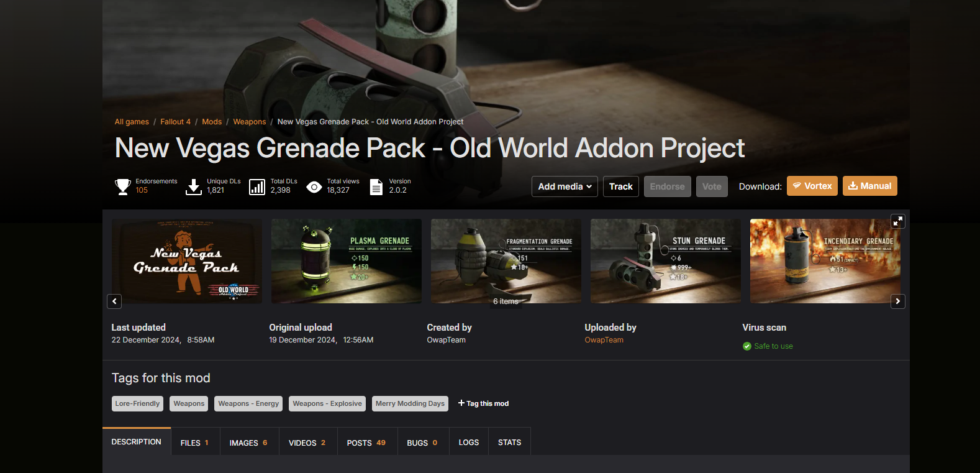
Task: Start a Manual download
Action: point(870,186)
